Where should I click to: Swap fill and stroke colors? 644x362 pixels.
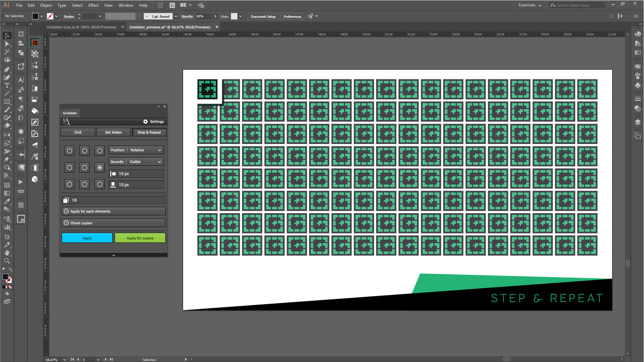(x=10, y=270)
